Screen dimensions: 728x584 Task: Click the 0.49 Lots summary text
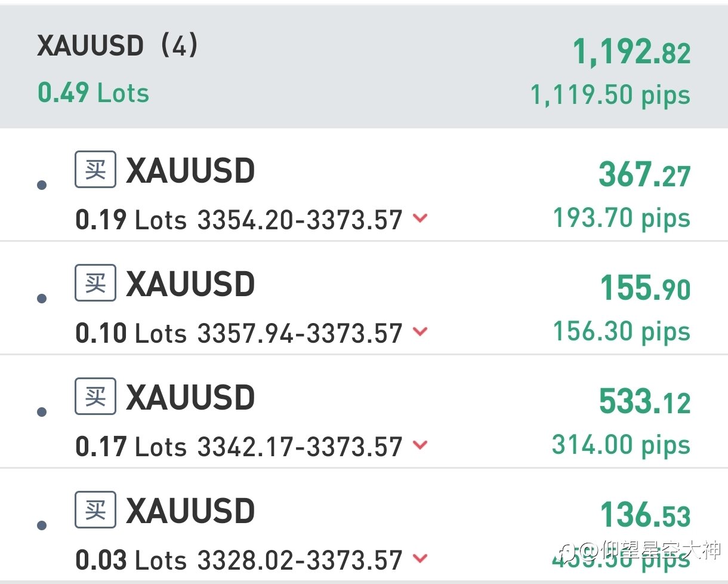coord(93,93)
